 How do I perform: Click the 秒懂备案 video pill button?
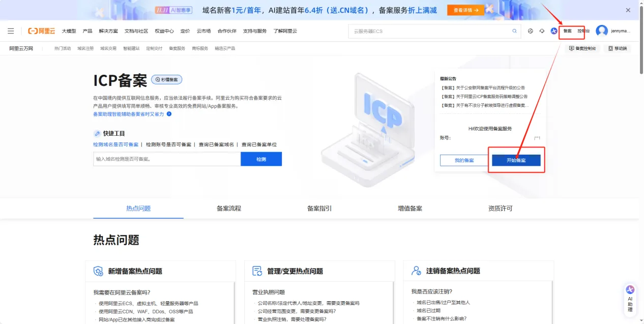[167, 80]
